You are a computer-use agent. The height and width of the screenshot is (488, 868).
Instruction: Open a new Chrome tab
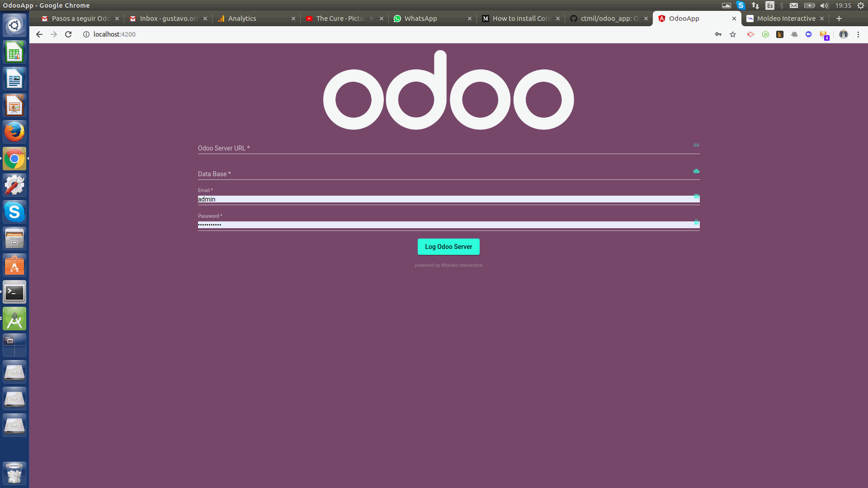click(x=839, y=19)
